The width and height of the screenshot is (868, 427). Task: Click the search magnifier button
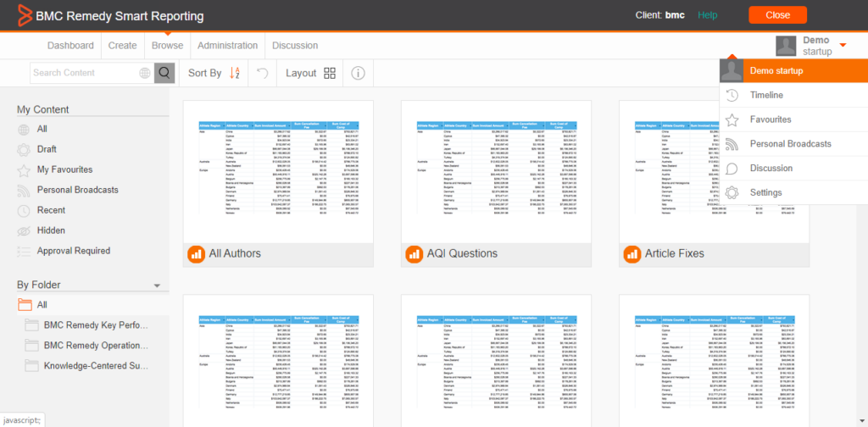(164, 73)
